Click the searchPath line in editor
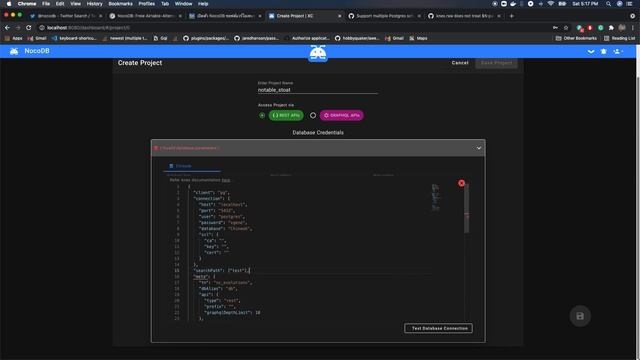Viewport: 640px width, 360px height. [221, 271]
